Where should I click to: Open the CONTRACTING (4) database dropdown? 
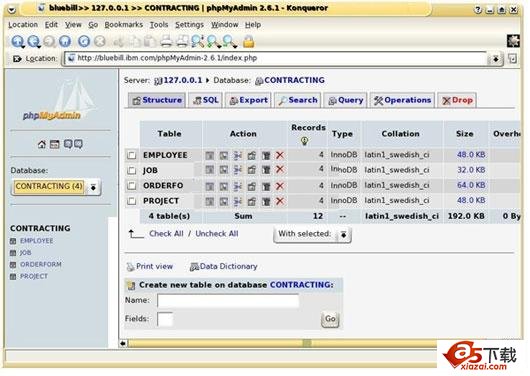(x=56, y=187)
